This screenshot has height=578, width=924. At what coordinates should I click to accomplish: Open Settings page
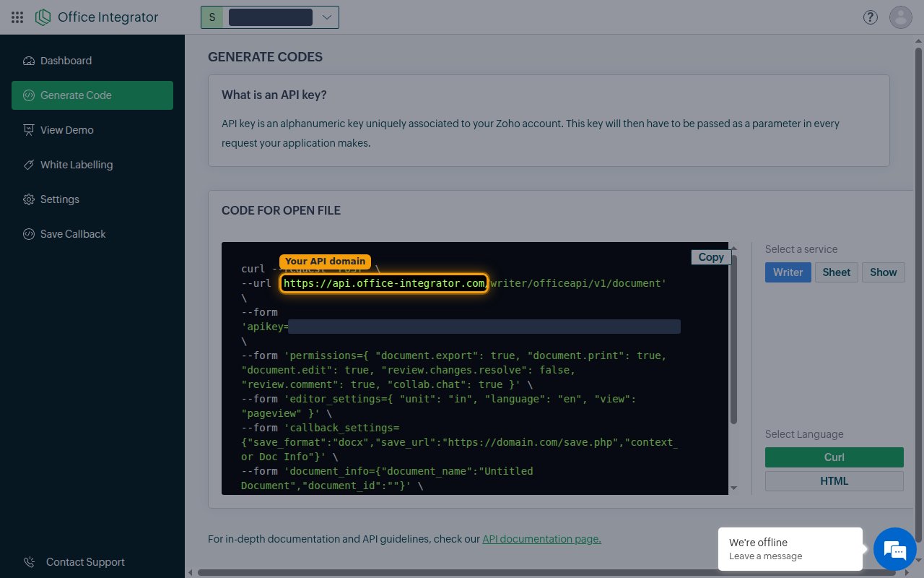coord(92,199)
